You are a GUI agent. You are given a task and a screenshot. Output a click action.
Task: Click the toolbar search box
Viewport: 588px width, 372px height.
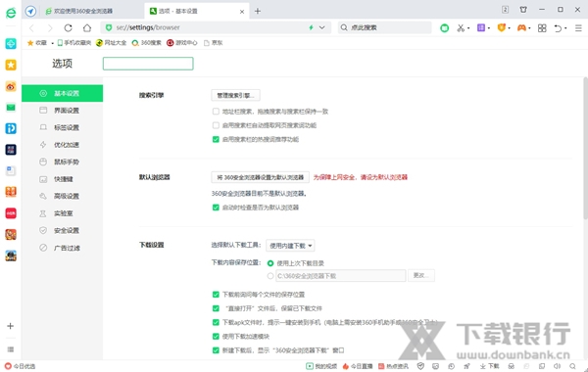coord(384,27)
